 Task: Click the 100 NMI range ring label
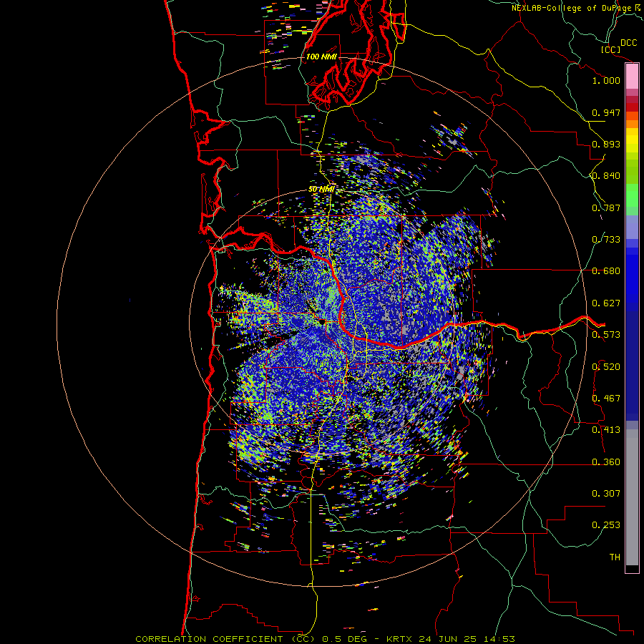(x=321, y=57)
